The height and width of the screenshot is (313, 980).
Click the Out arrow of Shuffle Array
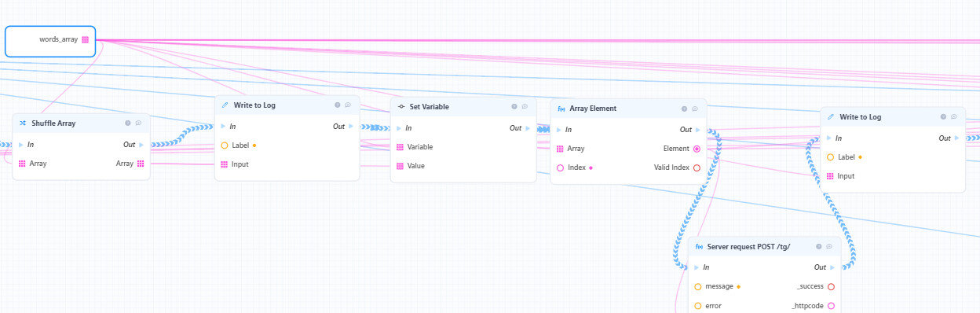tap(141, 145)
